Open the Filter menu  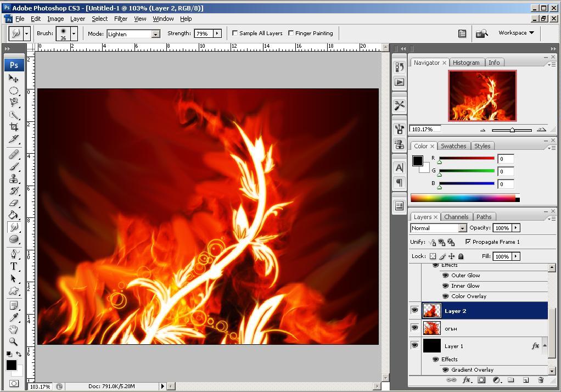tap(121, 18)
